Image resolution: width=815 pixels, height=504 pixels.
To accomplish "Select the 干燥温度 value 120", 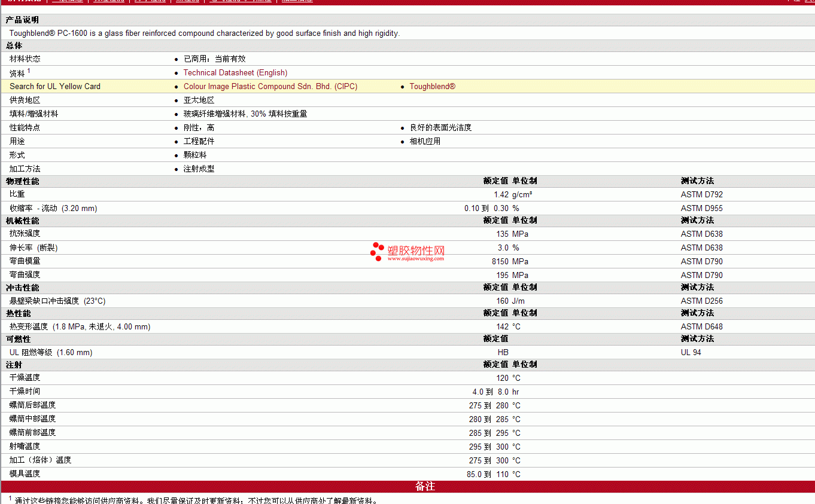I will coord(502,378).
